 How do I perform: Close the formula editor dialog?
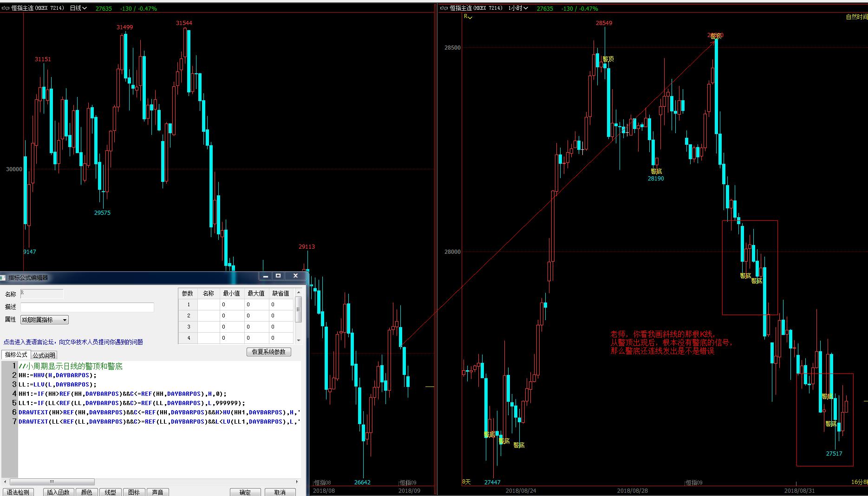tap(295, 276)
